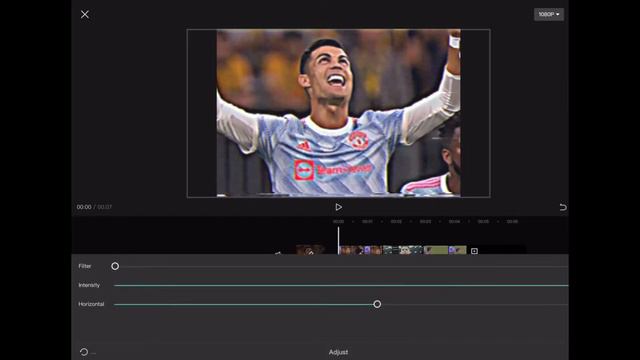Click the 00:00 current time readout
The width and height of the screenshot is (640, 360).
84,207
